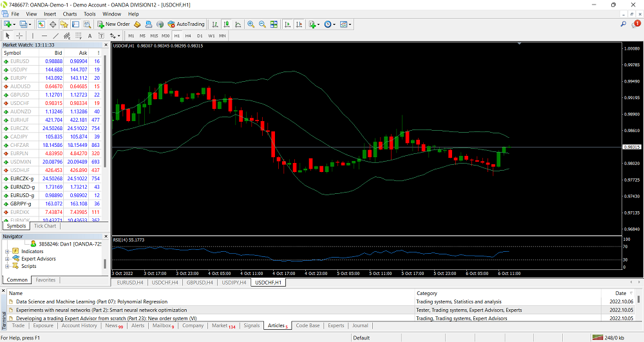Select the Crosshair tool

point(19,35)
